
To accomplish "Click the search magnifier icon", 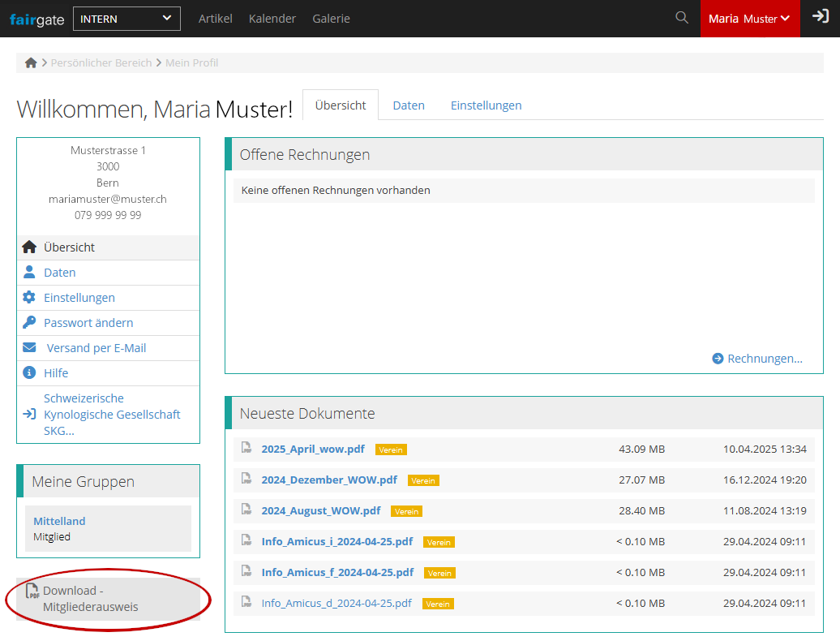I will (x=682, y=18).
